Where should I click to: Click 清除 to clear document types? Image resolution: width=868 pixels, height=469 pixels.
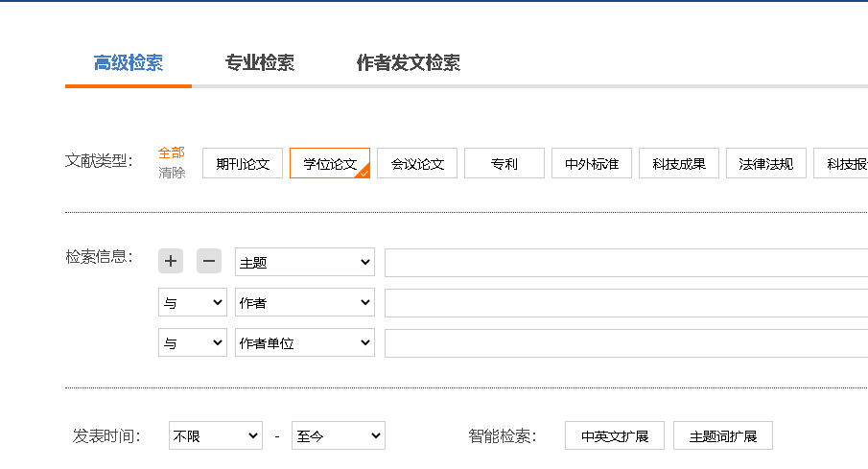(x=172, y=173)
